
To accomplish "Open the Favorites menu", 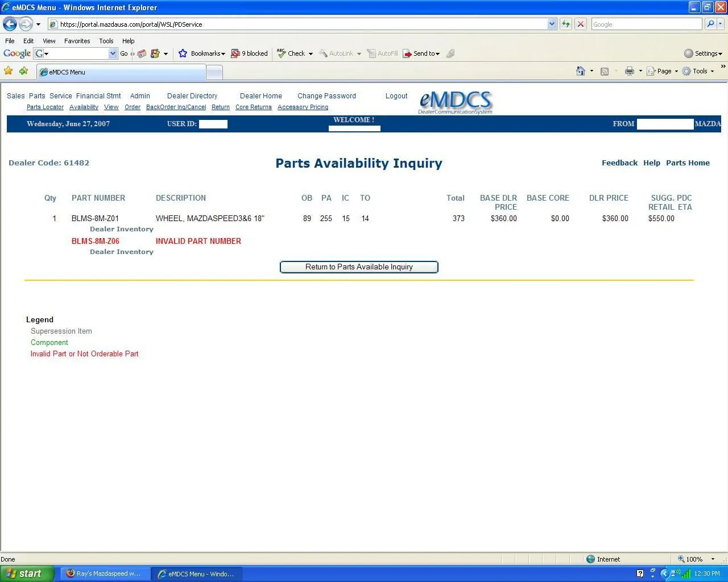I will [x=77, y=41].
